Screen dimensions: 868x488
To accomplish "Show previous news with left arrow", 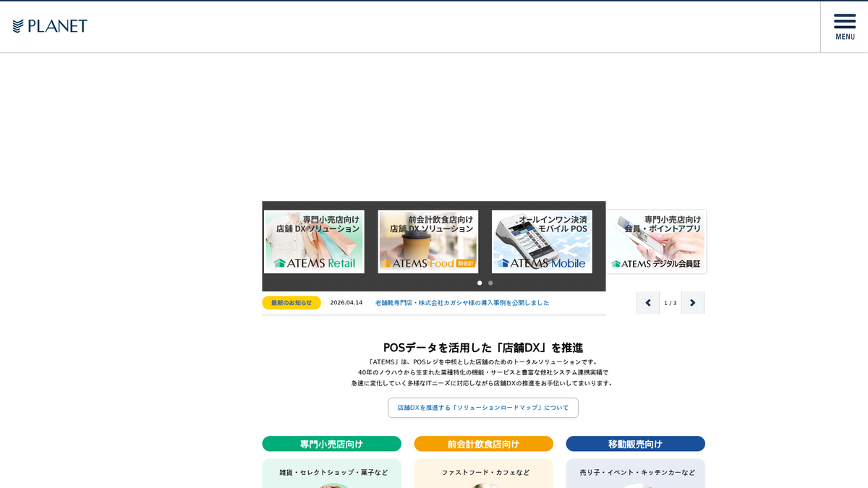I will click(x=648, y=303).
